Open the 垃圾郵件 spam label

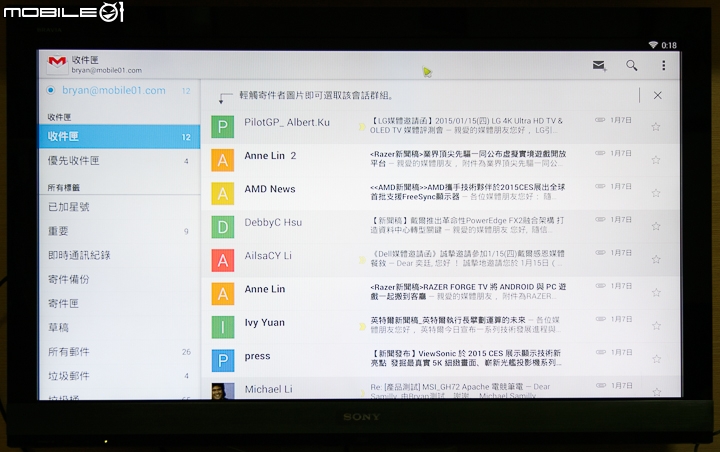tap(119, 376)
